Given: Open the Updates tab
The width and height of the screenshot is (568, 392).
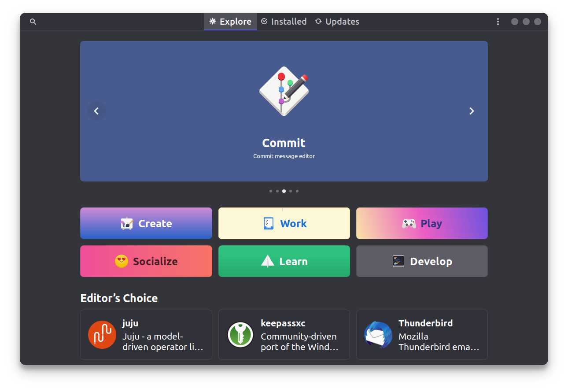Looking at the screenshot, I should click(337, 21).
